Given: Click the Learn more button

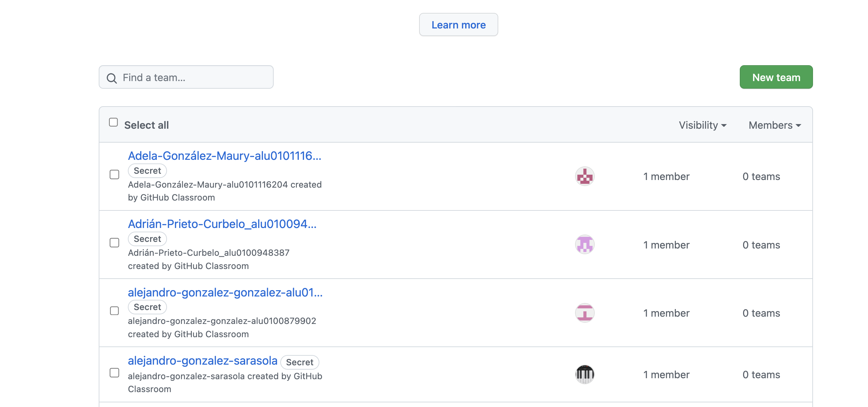Looking at the screenshot, I should pyautogui.click(x=458, y=24).
